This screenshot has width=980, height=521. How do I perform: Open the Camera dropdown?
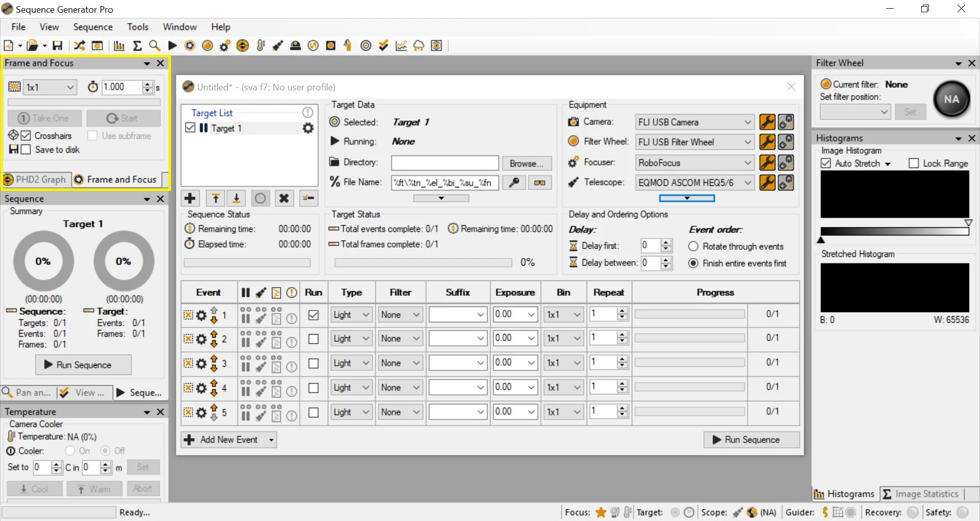point(695,122)
